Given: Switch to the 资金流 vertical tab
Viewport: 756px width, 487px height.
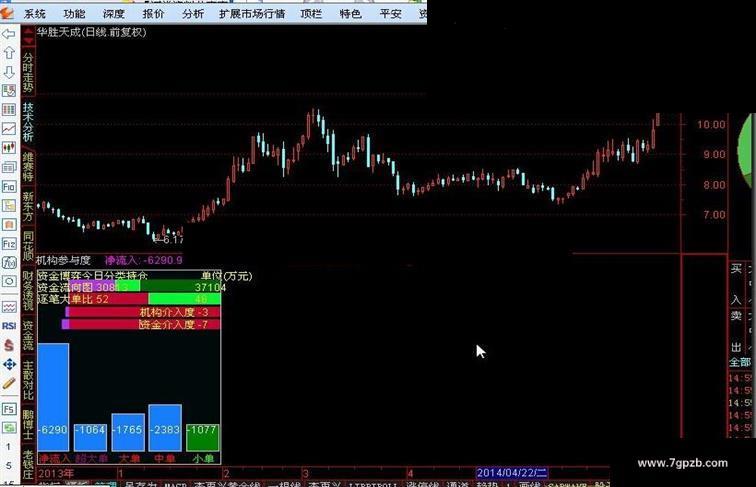Looking at the screenshot, I should (x=28, y=335).
